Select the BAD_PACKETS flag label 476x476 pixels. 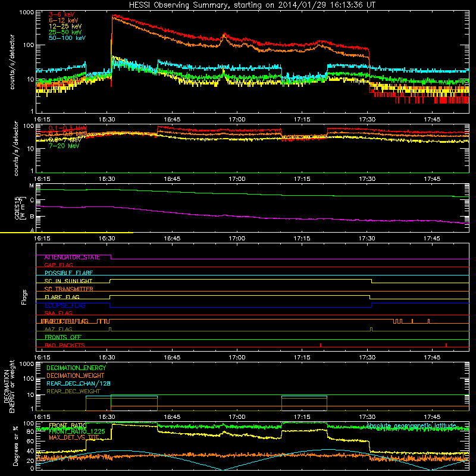pyautogui.click(x=65, y=345)
